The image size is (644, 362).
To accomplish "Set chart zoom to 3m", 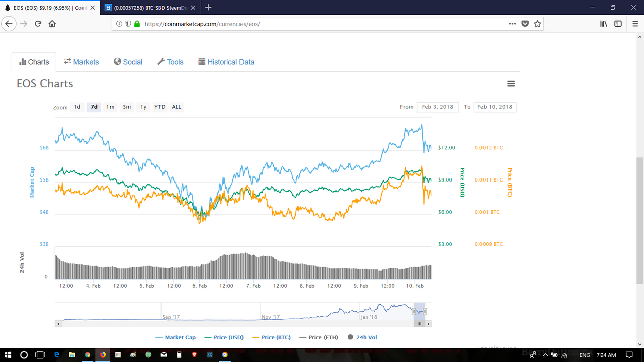I will [127, 107].
